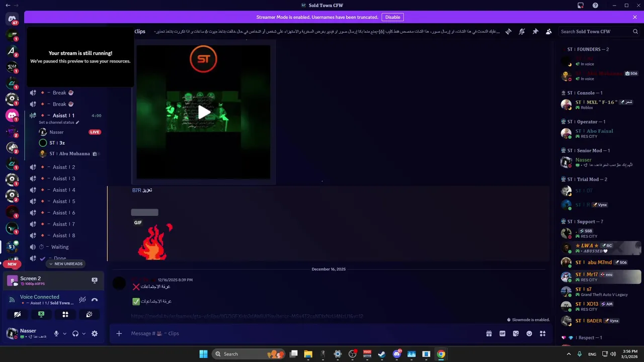Open Windows Start button
Viewport: 644px width, 362px height.
click(x=203, y=354)
